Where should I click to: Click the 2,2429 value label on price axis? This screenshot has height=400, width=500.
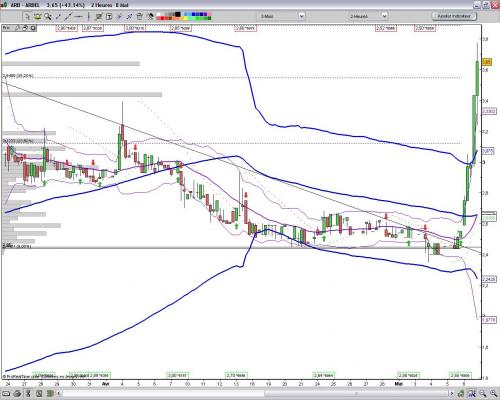click(489, 279)
